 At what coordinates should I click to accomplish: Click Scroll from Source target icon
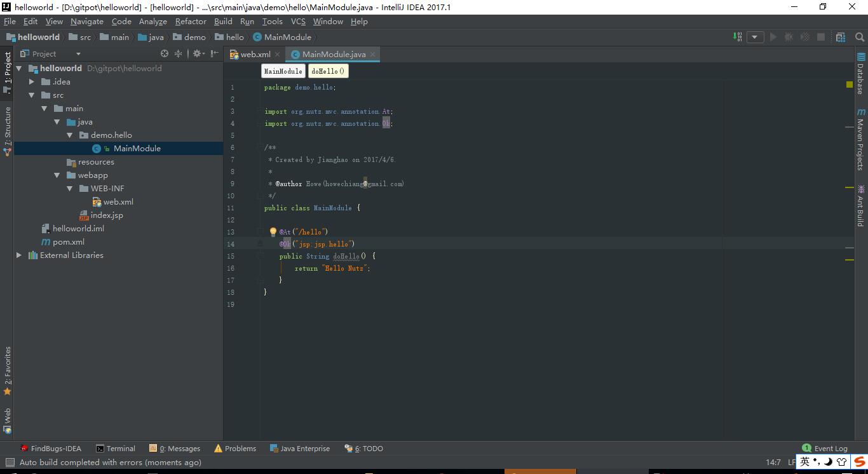click(165, 54)
